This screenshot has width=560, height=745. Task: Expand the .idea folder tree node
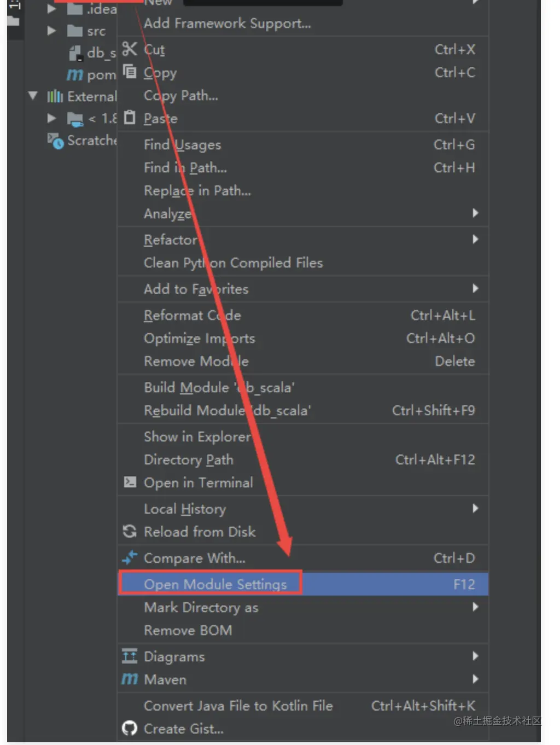52,8
